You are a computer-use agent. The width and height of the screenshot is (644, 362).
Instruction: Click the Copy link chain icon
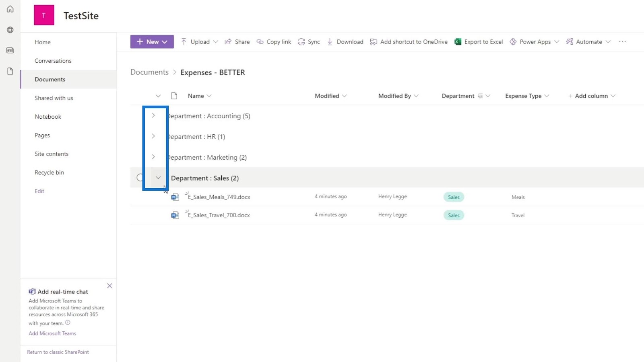coord(260,41)
